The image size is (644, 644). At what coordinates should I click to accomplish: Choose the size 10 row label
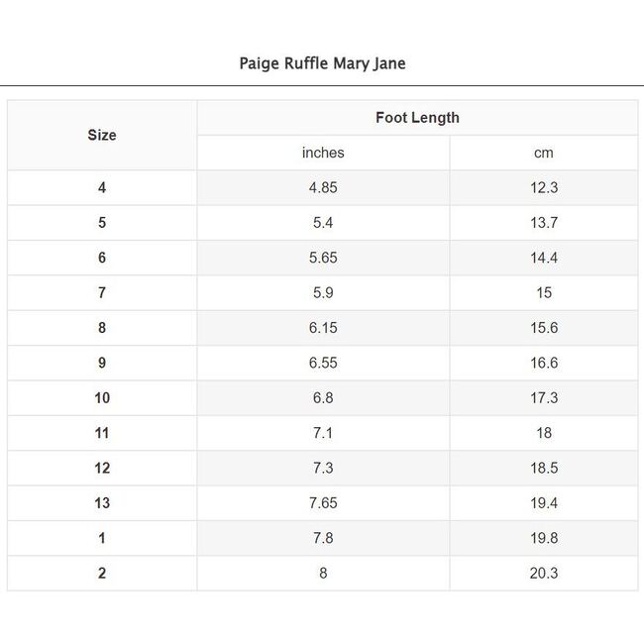pos(102,398)
